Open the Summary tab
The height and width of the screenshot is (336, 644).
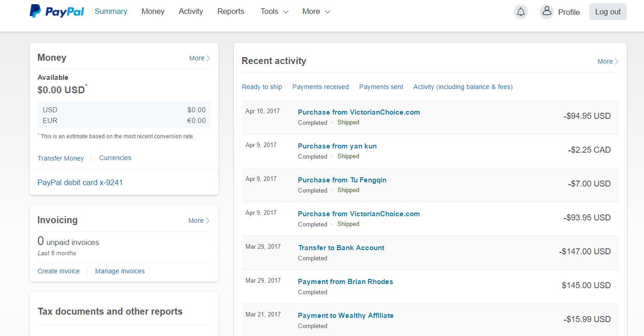[x=111, y=11]
